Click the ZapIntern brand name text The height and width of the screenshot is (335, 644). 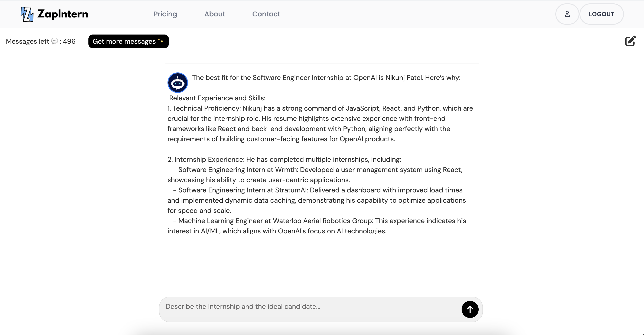tap(63, 14)
